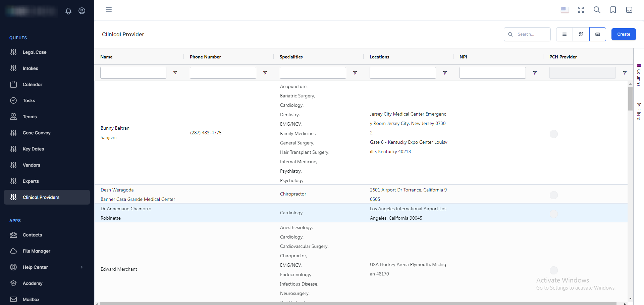Open the Columns side panel
This screenshot has height=305, width=644.
coord(639,75)
